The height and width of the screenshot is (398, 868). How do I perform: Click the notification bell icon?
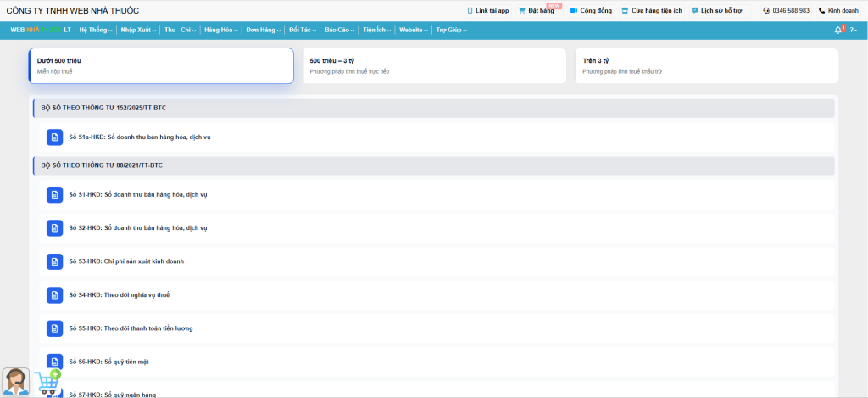tap(838, 30)
